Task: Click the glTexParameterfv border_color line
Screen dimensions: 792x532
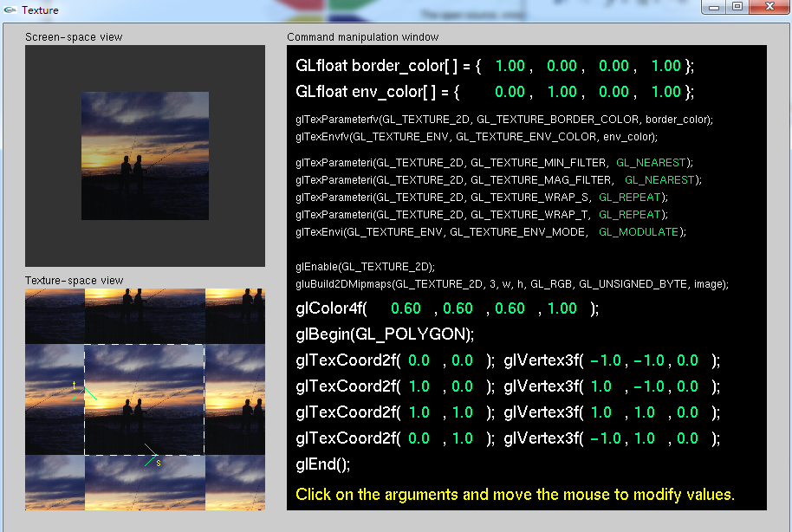Action: tap(504, 120)
